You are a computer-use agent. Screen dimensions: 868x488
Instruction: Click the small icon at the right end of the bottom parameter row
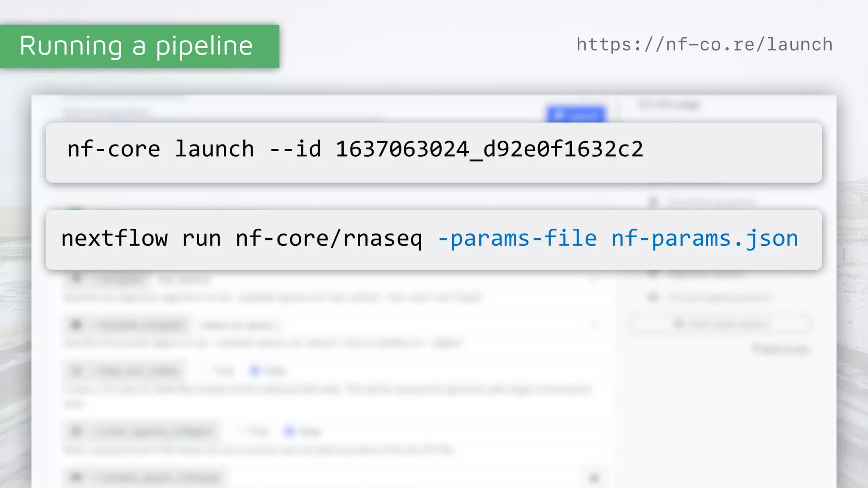594,478
